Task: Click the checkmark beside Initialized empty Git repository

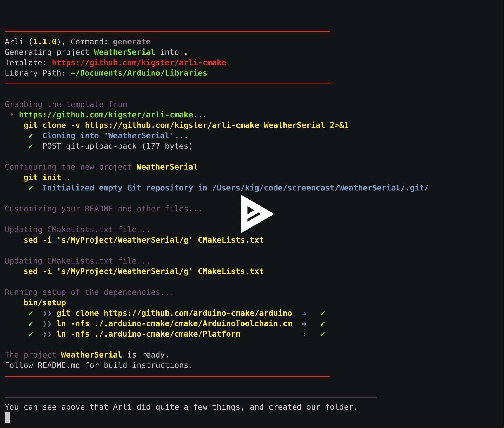Action: (31, 188)
